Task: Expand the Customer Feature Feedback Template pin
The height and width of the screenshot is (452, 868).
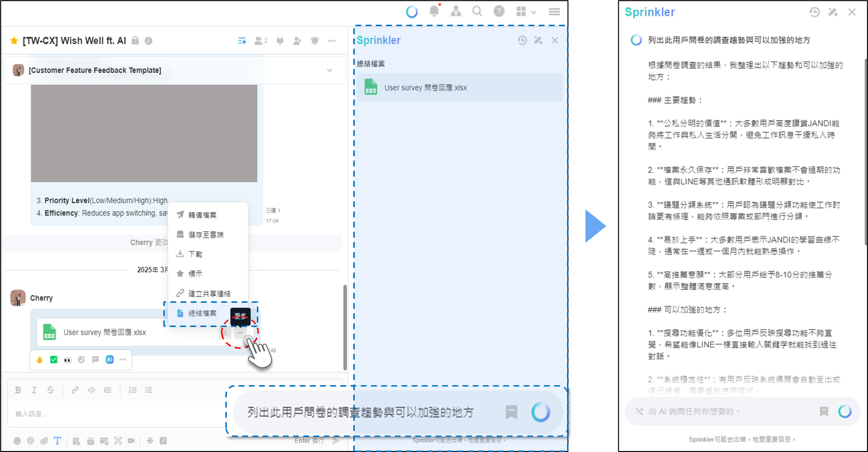Action: pos(330,70)
